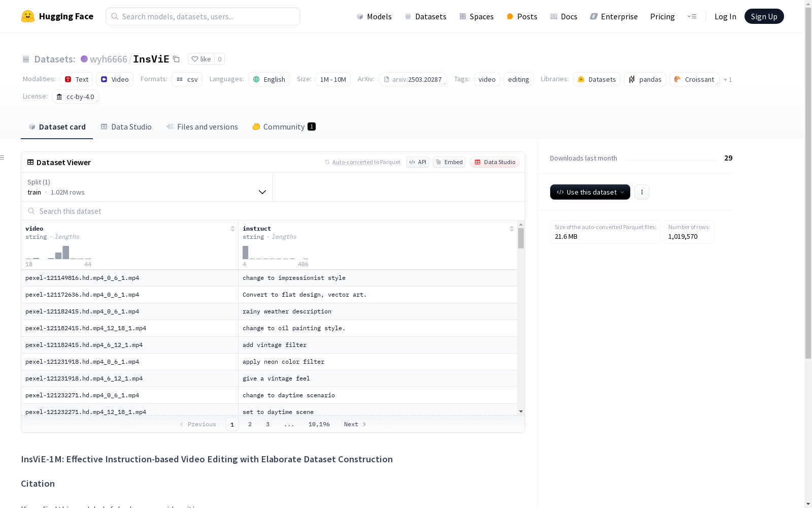The width and height of the screenshot is (812, 508).
Task: Click the instruct lengths histogram
Action: tap(276, 252)
